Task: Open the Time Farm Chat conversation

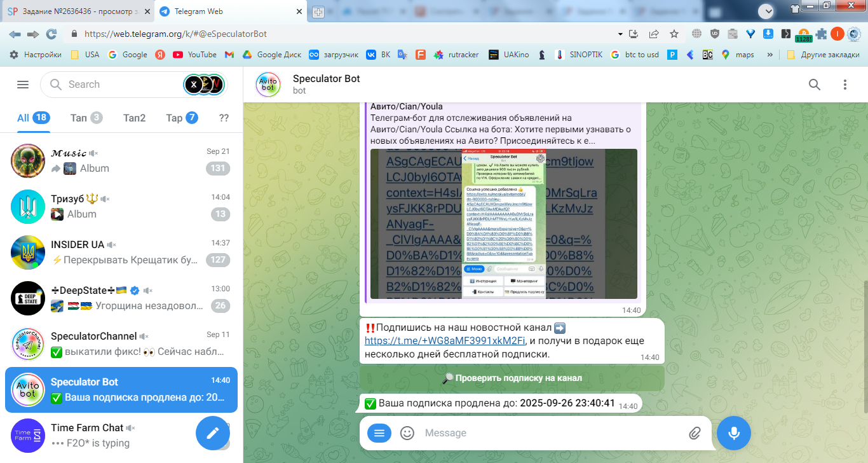Action: click(121, 436)
